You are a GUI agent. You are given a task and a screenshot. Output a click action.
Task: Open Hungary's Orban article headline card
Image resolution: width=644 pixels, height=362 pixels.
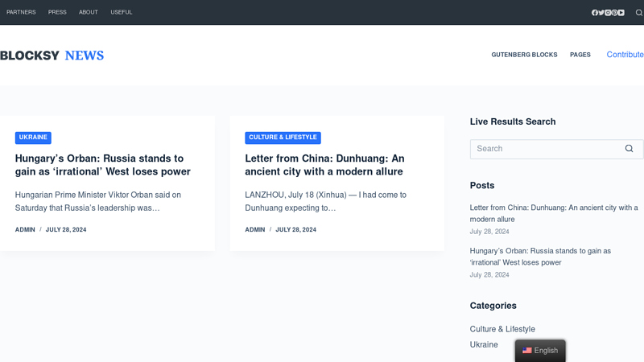click(x=103, y=165)
